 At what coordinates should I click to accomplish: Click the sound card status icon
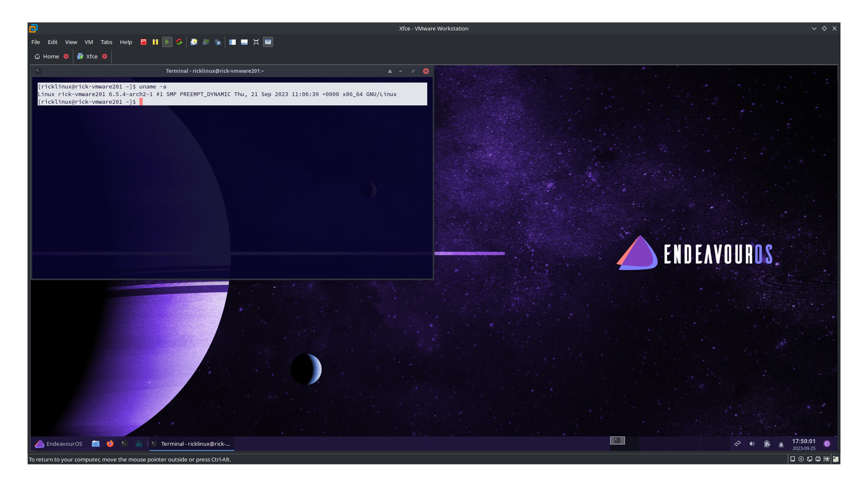click(x=827, y=459)
